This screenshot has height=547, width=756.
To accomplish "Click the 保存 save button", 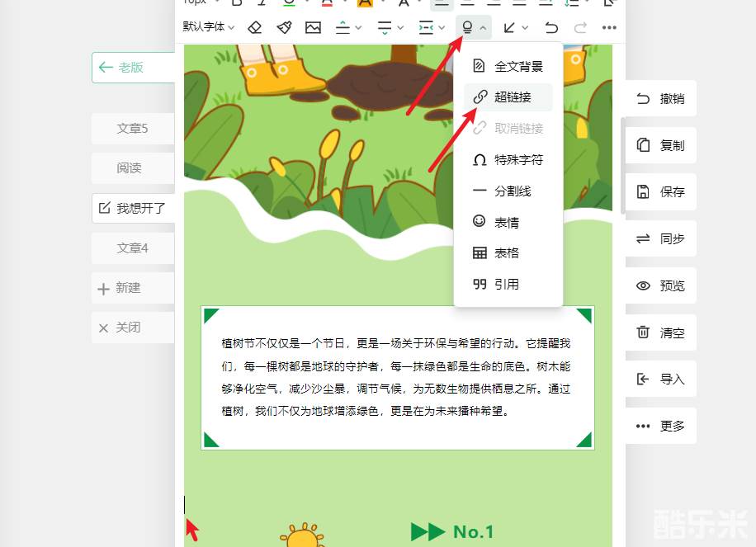I will click(x=660, y=191).
